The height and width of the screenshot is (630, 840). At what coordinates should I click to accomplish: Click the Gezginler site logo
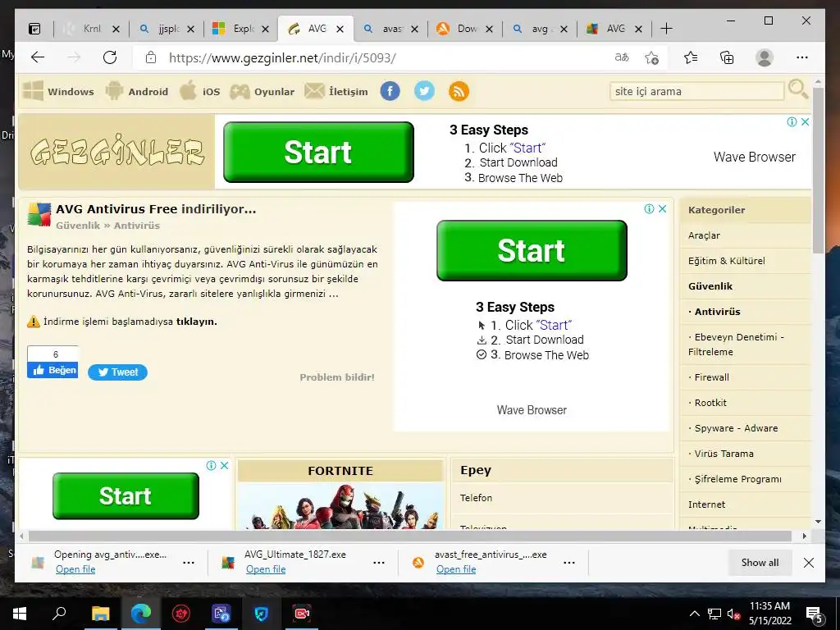click(116, 152)
